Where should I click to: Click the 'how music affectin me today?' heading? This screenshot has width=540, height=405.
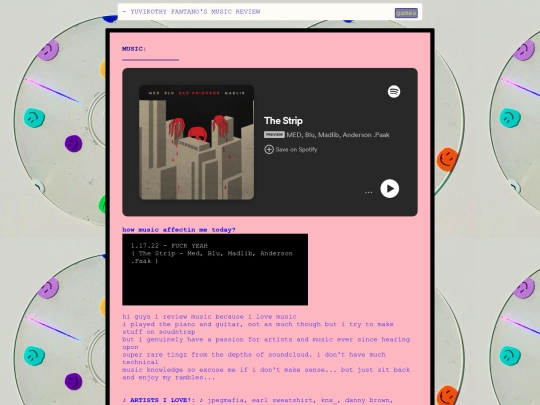[x=179, y=230]
